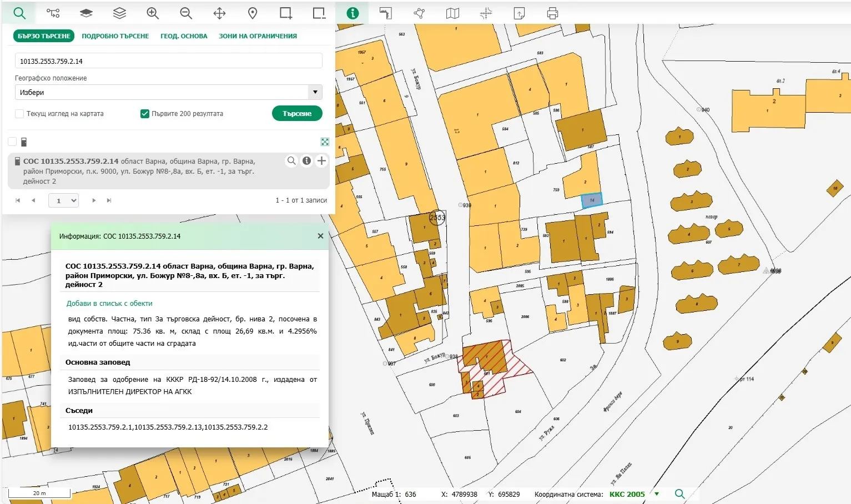Click the zoom out magnifier tool
851x504 pixels.
point(186,13)
